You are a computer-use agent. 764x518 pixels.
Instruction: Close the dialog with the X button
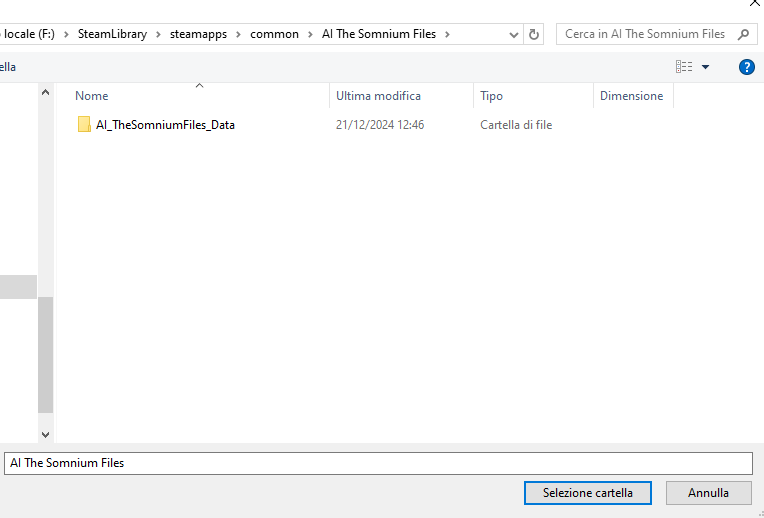[754, 3]
